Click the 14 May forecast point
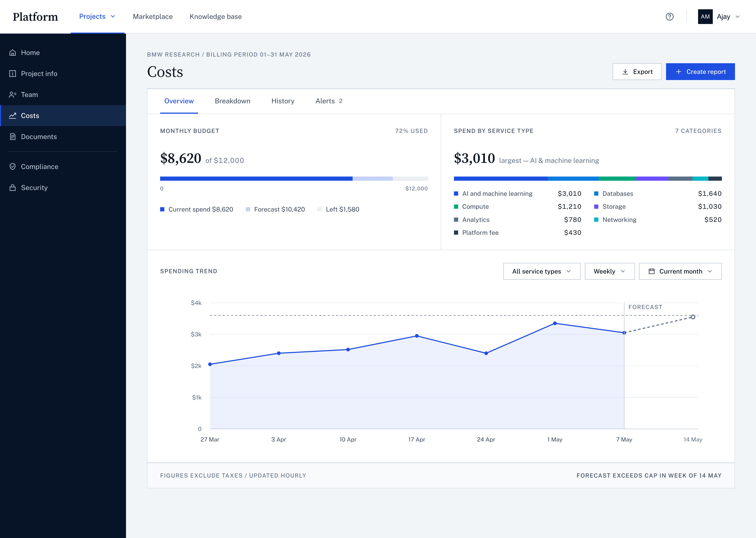This screenshot has height=538, width=756. 693,317
